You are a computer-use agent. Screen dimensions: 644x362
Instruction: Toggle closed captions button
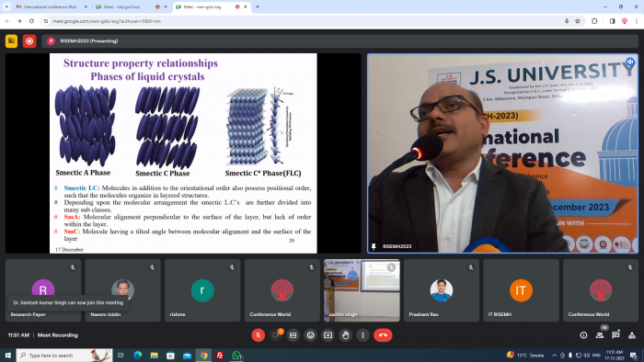click(x=293, y=335)
